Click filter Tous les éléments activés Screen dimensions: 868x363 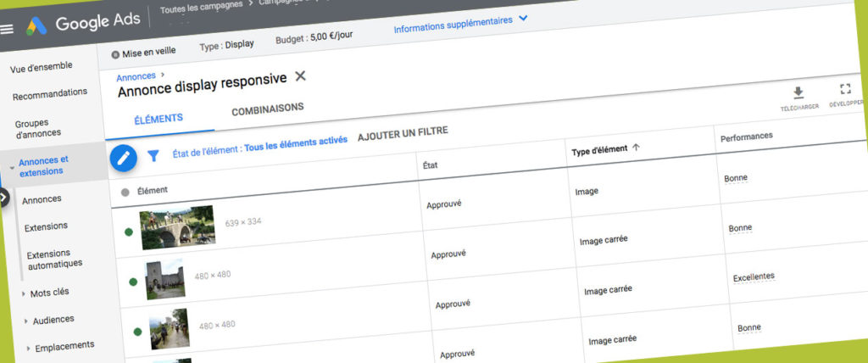click(x=296, y=144)
